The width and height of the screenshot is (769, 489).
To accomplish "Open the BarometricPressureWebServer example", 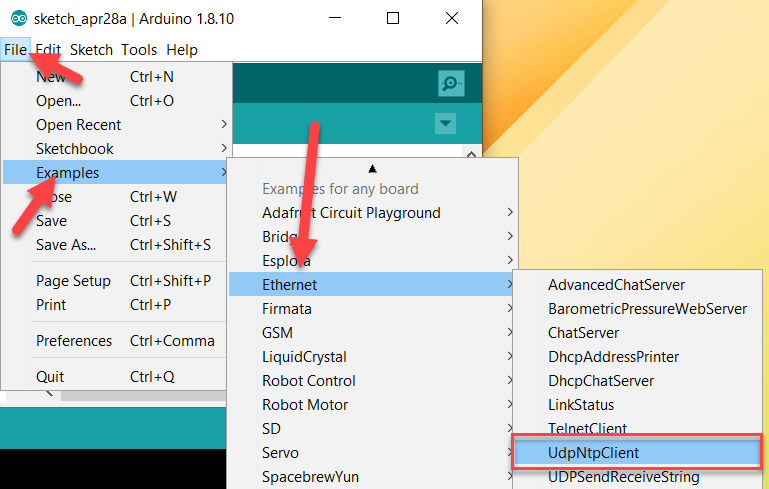I will 638,309.
